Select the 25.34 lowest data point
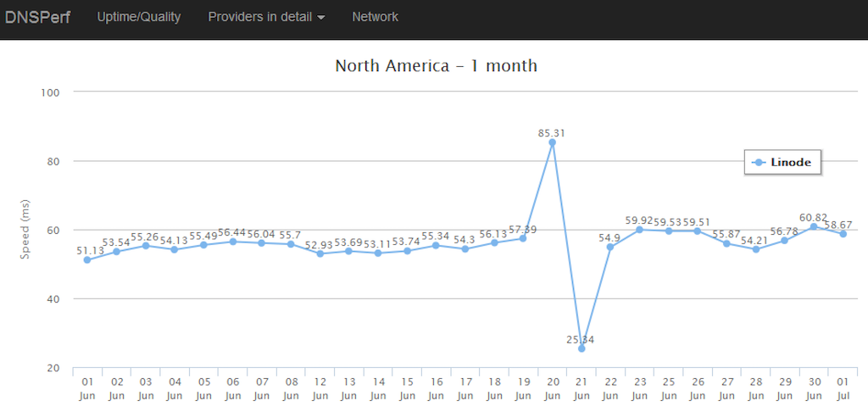This screenshot has width=868, height=412. pyautogui.click(x=581, y=348)
